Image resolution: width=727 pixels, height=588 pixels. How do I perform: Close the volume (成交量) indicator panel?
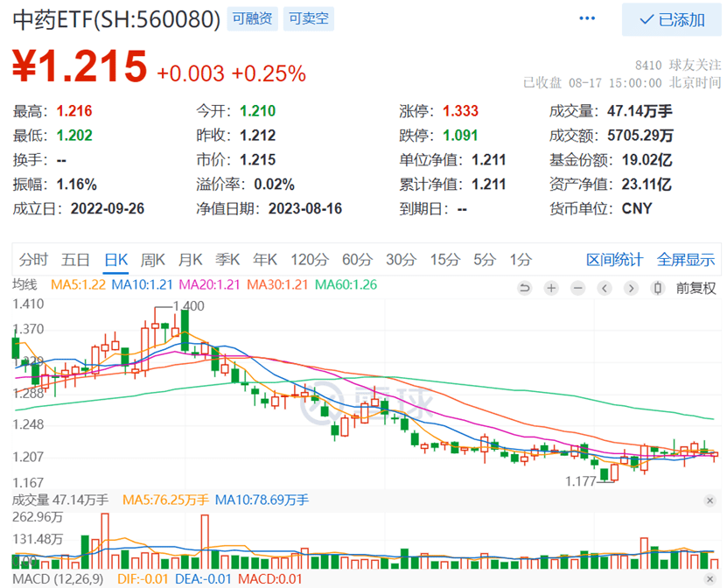coord(710,500)
